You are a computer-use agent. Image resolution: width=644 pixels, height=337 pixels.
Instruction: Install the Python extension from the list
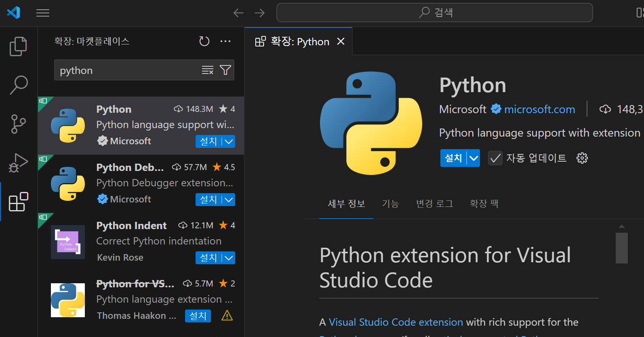[208, 141]
